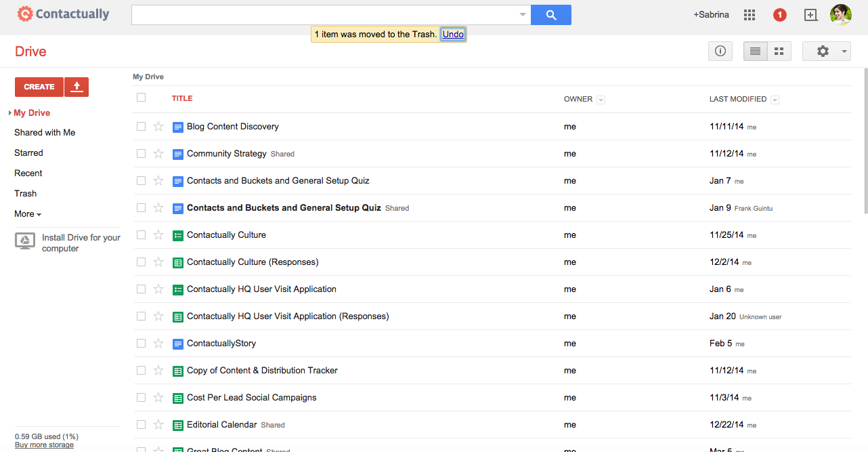This screenshot has width=868, height=452.
Task: Open the bold Contacts and Buckets Quiz shared file
Action: tap(284, 208)
